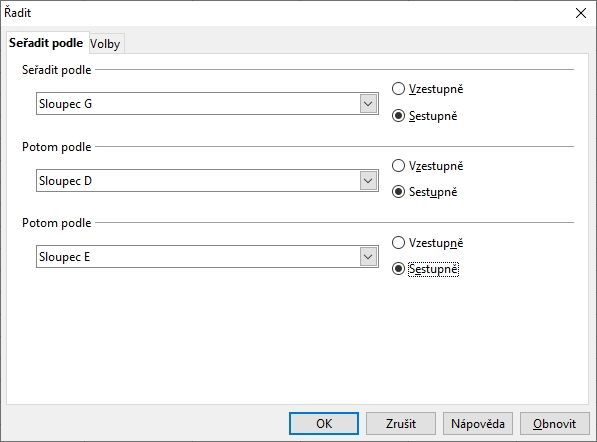This screenshot has height=442, width=597.
Task: Cancel the dialog with Zrušit
Action: tap(401, 423)
